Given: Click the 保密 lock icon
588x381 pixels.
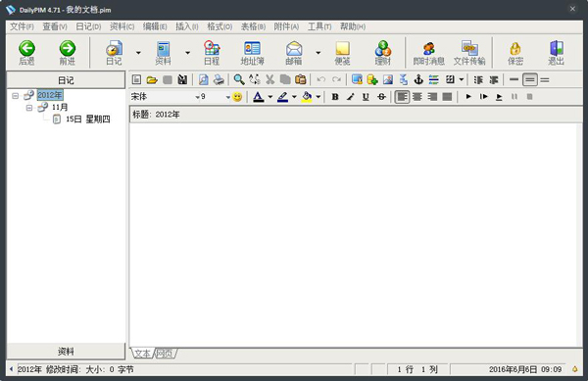Looking at the screenshot, I should [515, 53].
